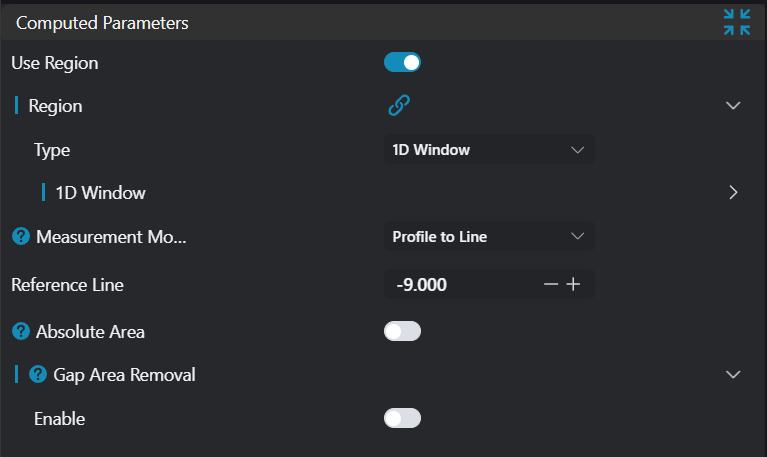Decrease Reference Line with minus button
The height and width of the screenshot is (457, 767).
(551, 285)
